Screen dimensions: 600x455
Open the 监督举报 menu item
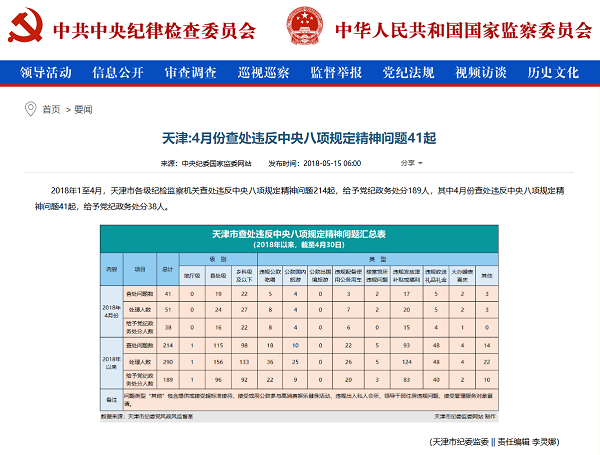click(336, 72)
